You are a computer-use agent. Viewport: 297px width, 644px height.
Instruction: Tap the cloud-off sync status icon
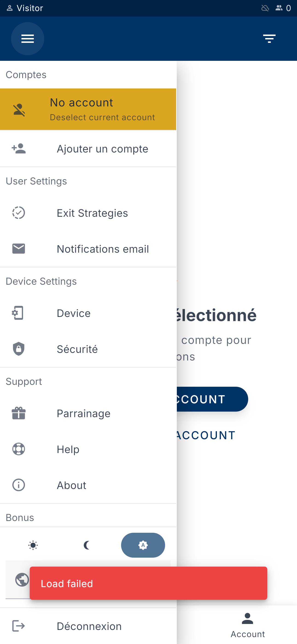265,8
